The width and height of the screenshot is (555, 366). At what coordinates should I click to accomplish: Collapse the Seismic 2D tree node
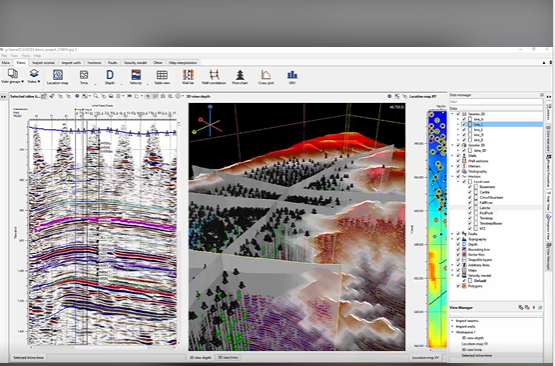coord(453,114)
